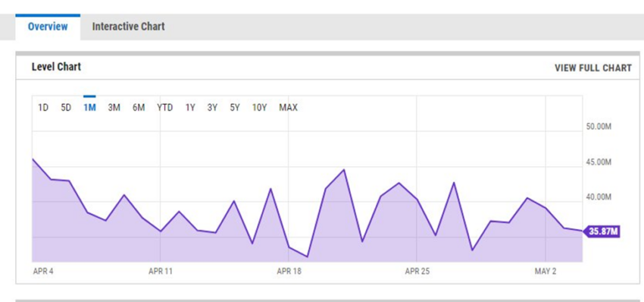Pick the 3Y time range

212,108
